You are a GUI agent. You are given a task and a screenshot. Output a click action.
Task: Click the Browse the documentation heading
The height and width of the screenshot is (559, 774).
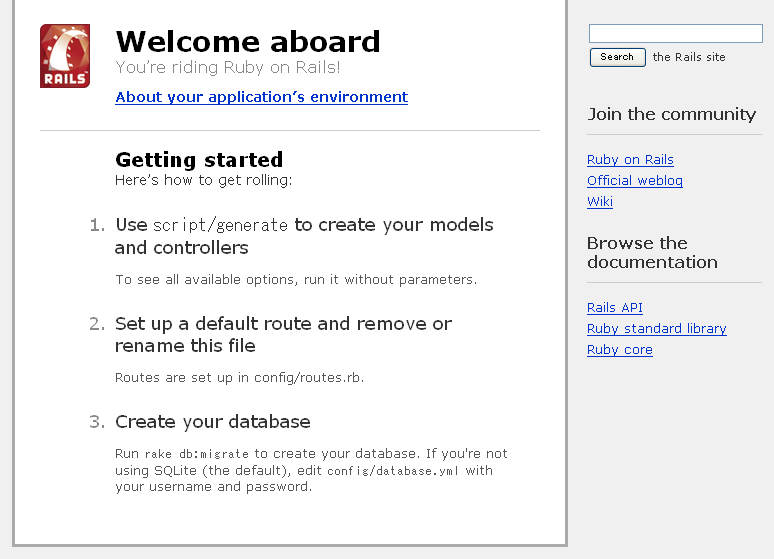652,252
